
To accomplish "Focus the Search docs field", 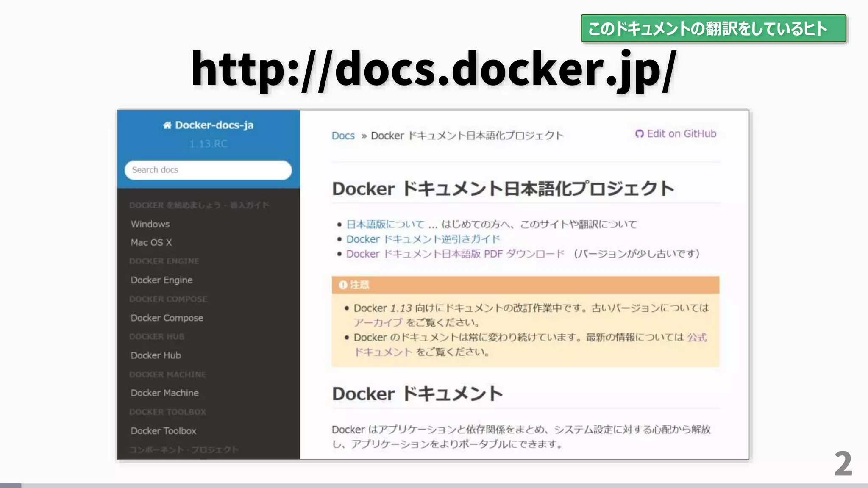I will pos(208,170).
